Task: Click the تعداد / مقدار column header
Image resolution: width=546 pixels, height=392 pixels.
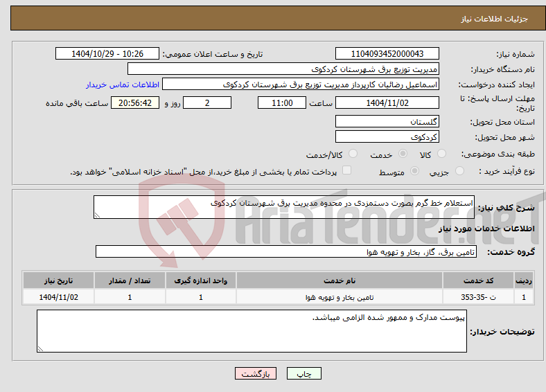Action: [130, 280]
